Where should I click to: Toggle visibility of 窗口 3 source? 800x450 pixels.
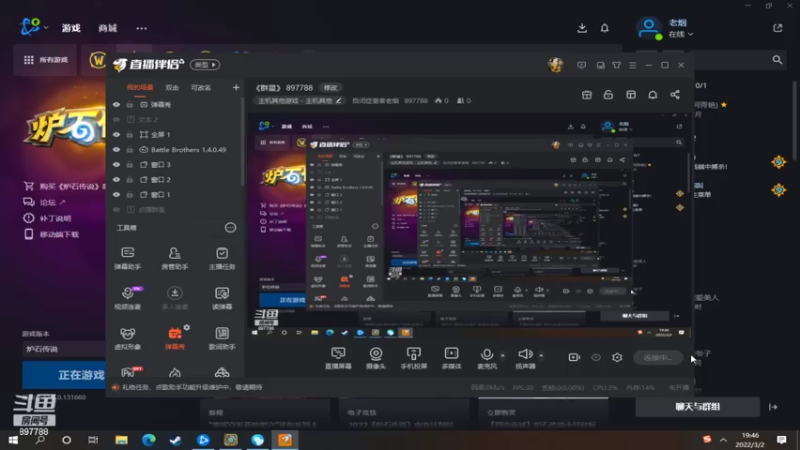pyautogui.click(x=116, y=165)
